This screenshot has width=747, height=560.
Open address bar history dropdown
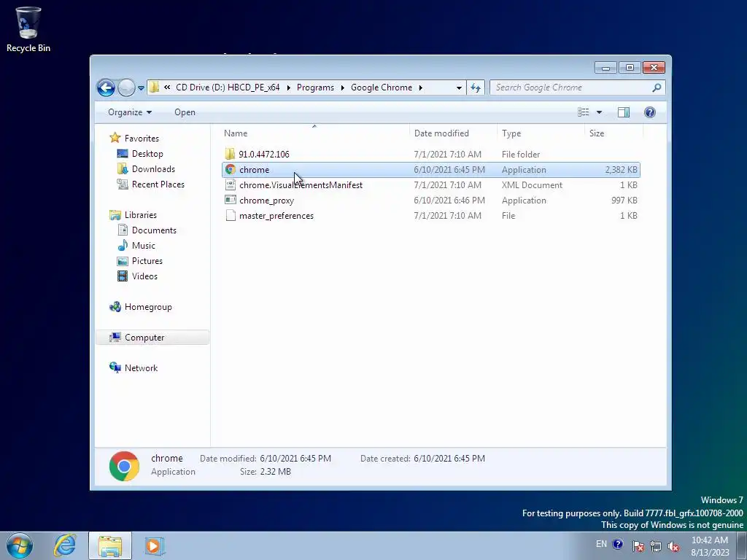tap(459, 87)
